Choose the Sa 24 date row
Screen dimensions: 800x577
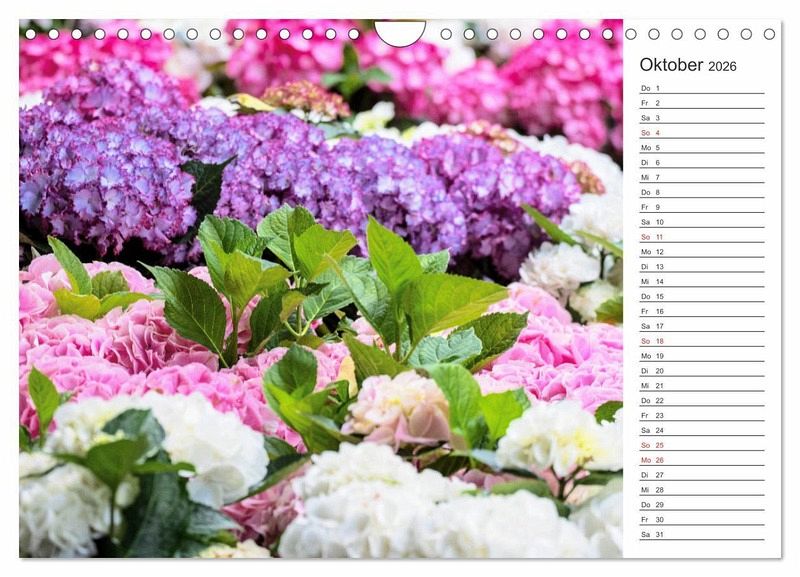click(x=700, y=430)
